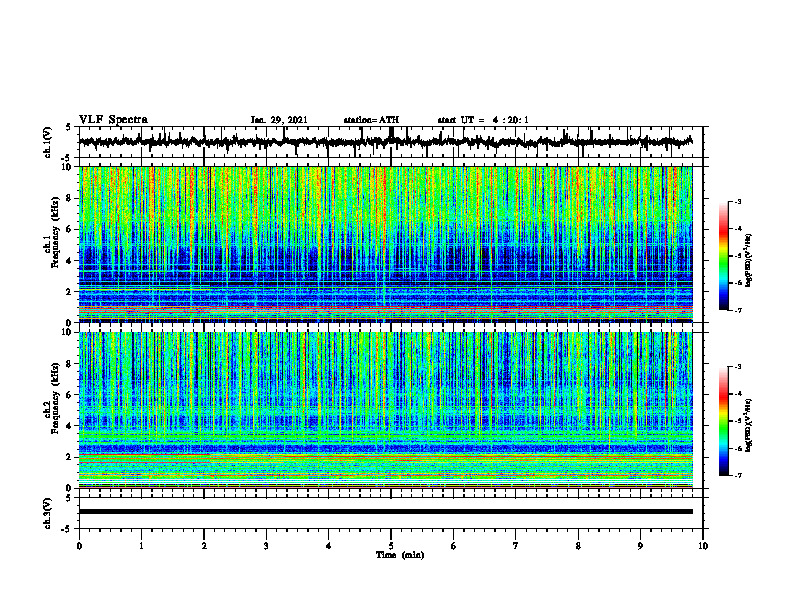Click the ch.1 voltage waveform trace

385,142
